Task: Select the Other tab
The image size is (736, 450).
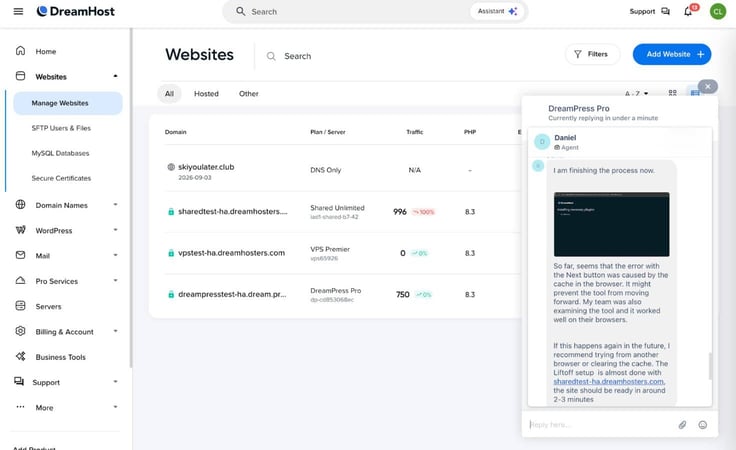Action: tap(248, 93)
